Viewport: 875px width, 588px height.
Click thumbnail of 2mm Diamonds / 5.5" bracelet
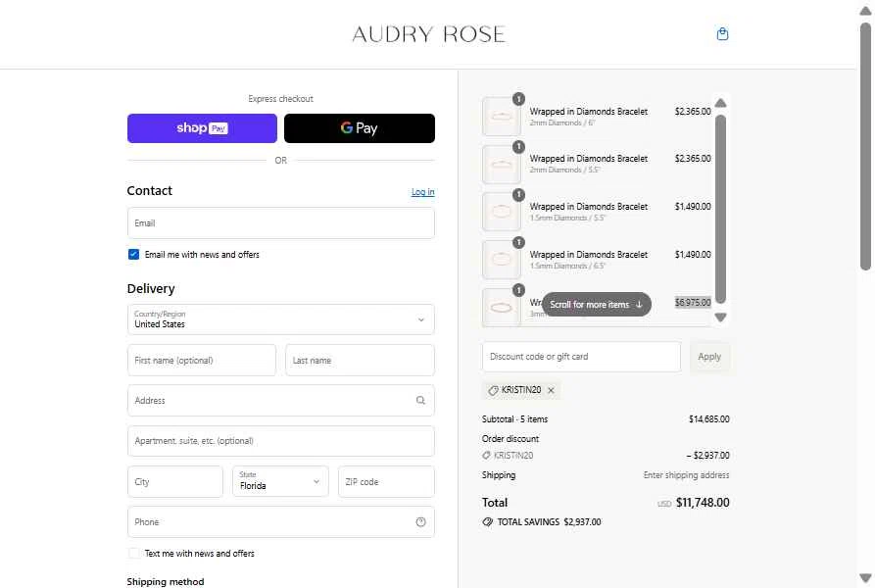click(x=501, y=165)
